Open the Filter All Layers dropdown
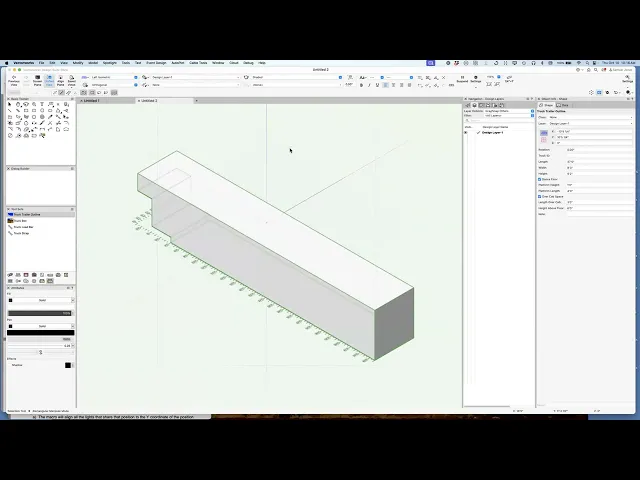The image size is (640, 480). (509, 116)
